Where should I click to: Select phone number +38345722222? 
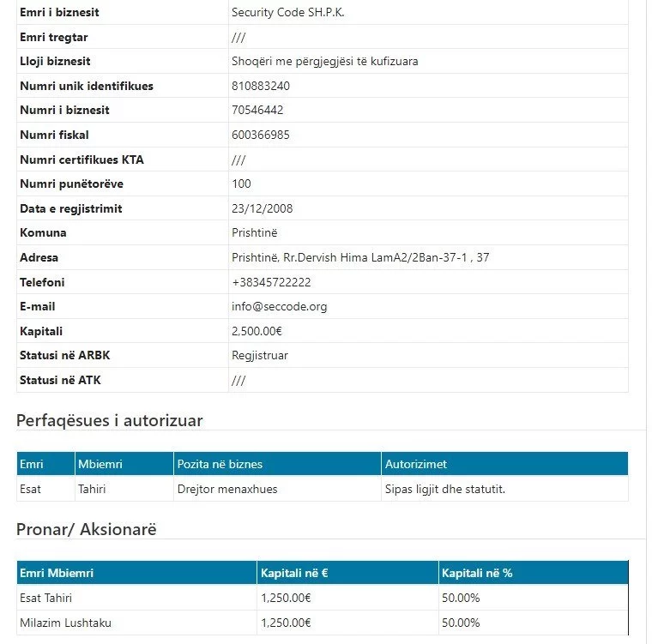click(271, 283)
